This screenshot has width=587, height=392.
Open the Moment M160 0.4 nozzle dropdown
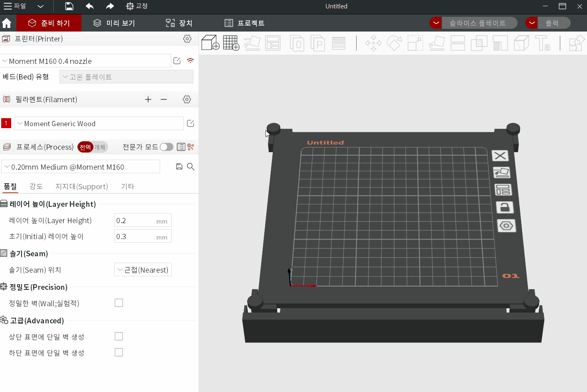pos(85,61)
